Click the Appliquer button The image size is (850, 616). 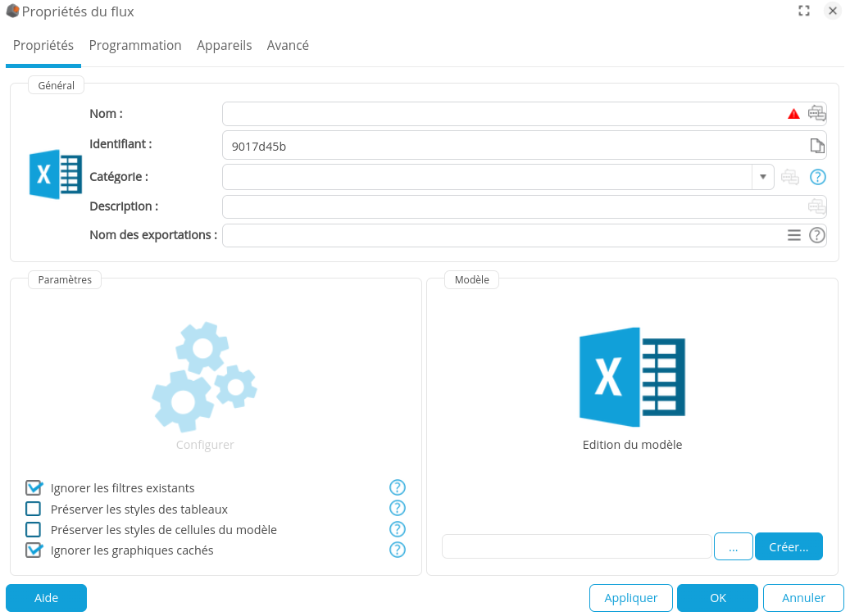(x=630, y=598)
